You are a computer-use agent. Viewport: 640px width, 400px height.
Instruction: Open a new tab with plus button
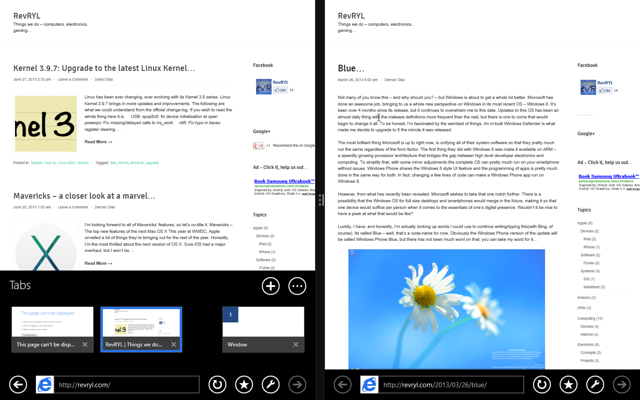271,286
